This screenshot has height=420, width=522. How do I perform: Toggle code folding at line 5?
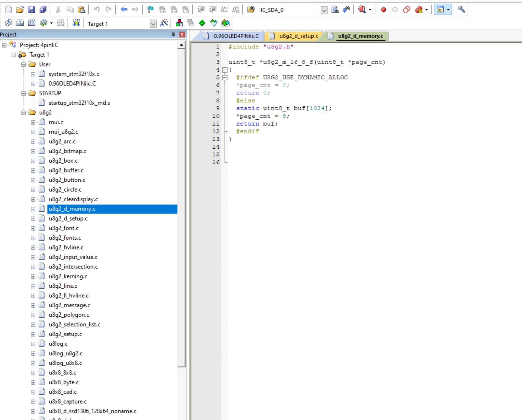225,77
